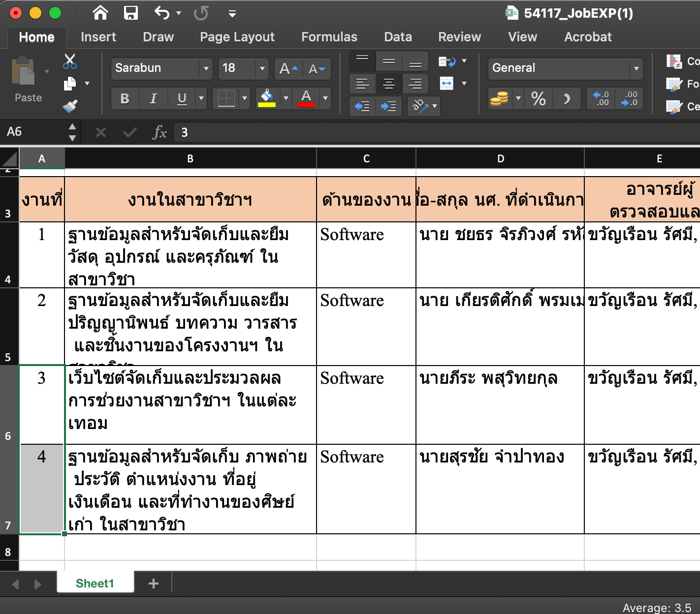The width and height of the screenshot is (700, 614).
Task: Click the Percent Style icon
Action: (x=538, y=99)
